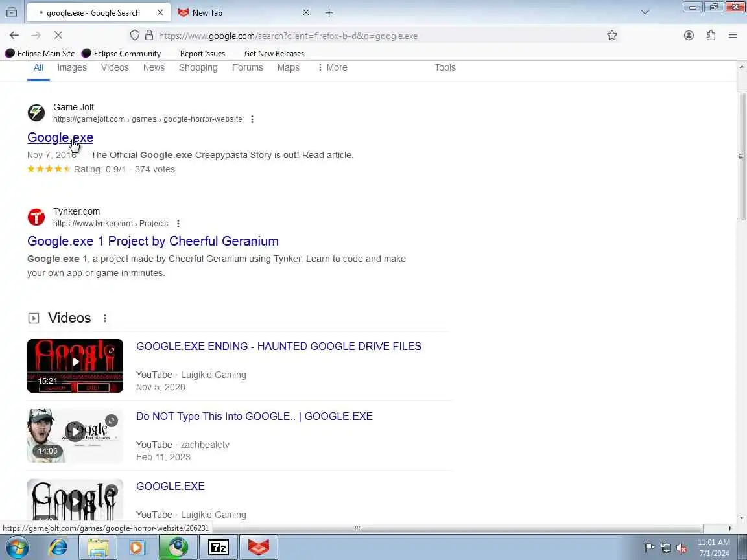Open site security padlock info

click(x=149, y=35)
